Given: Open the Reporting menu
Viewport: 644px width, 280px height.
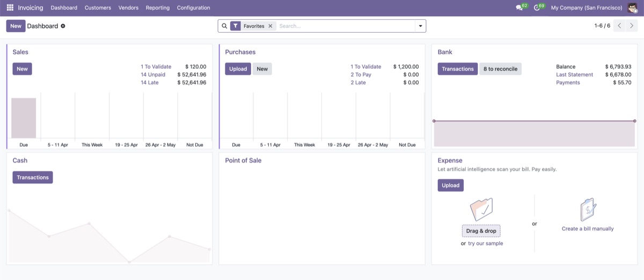Looking at the screenshot, I should pyautogui.click(x=158, y=8).
